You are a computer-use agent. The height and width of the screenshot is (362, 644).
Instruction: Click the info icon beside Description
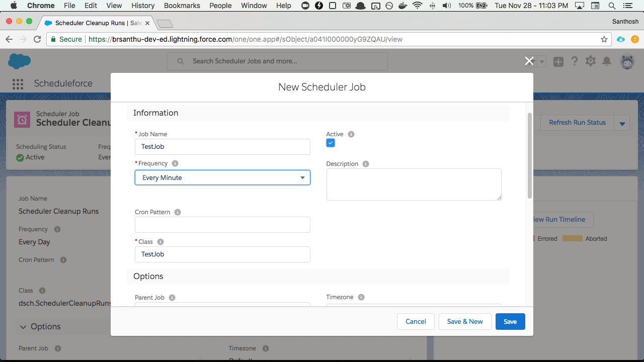(366, 164)
